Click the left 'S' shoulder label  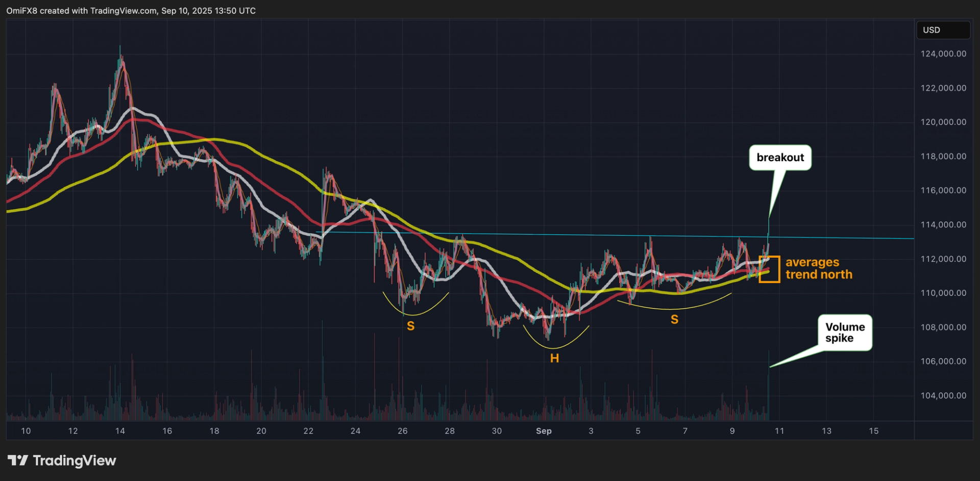point(410,325)
